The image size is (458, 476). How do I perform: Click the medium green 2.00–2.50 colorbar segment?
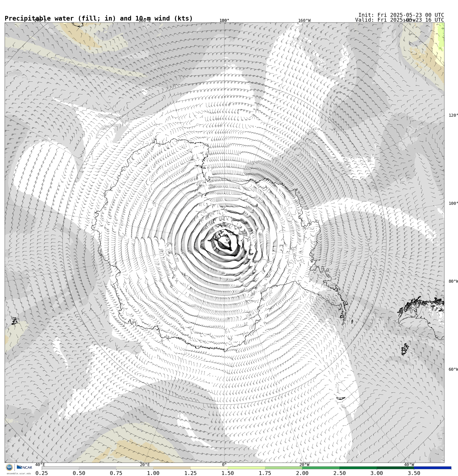[321, 468]
